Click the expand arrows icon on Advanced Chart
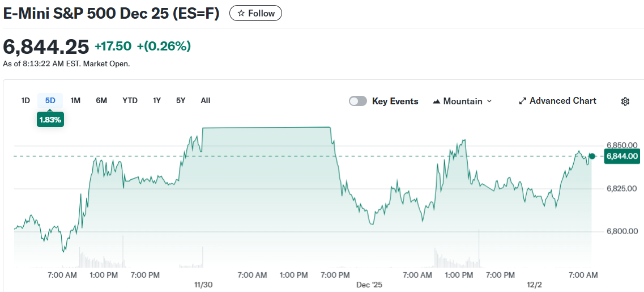 click(x=523, y=101)
